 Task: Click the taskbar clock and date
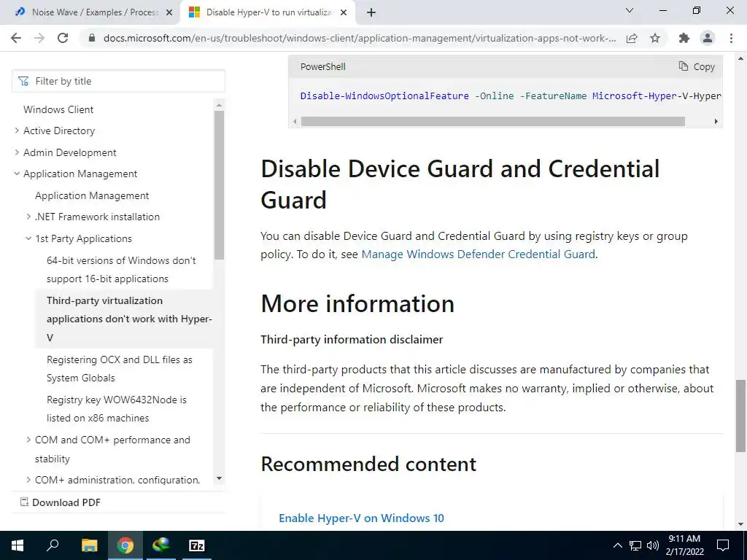pyautogui.click(x=684, y=545)
